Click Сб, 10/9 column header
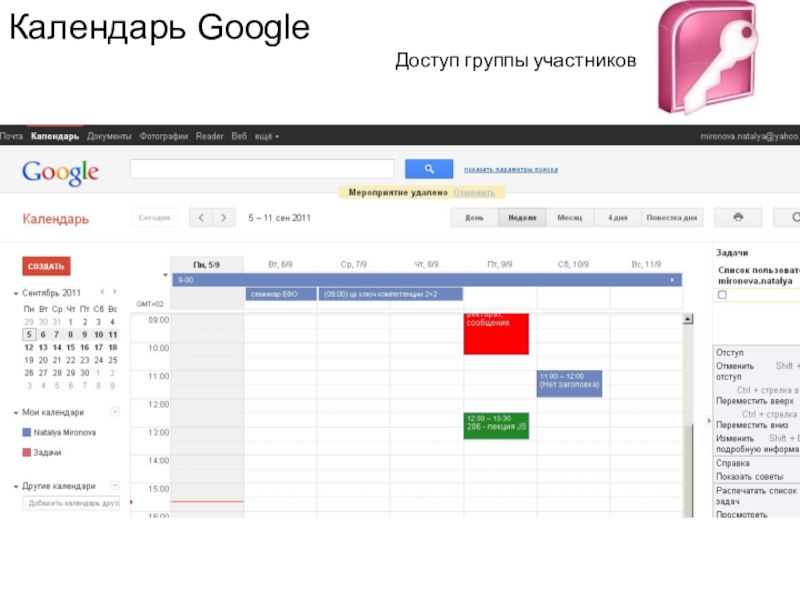 pos(573,264)
